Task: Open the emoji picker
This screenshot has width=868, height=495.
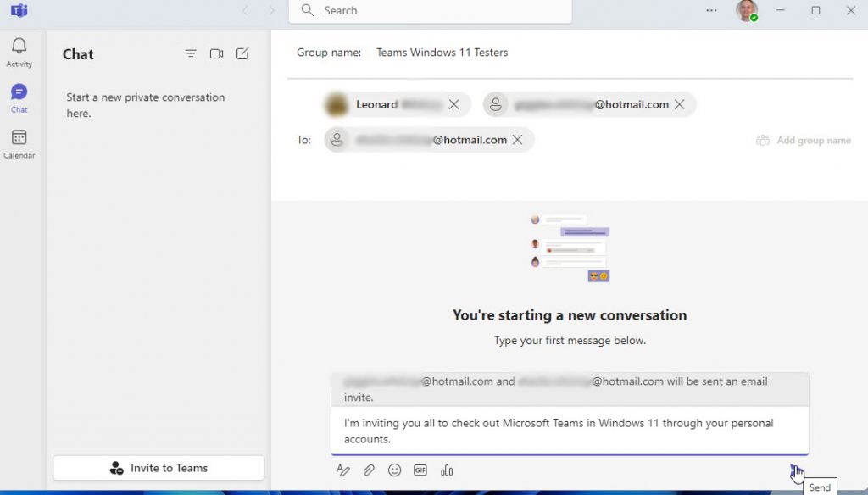Action: [394, 470]
